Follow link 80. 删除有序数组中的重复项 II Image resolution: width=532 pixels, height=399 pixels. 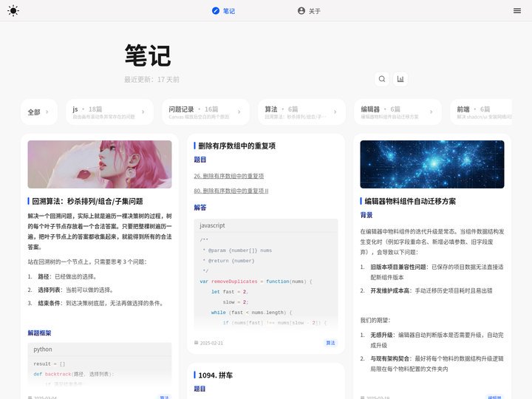(x=231, y=191)
